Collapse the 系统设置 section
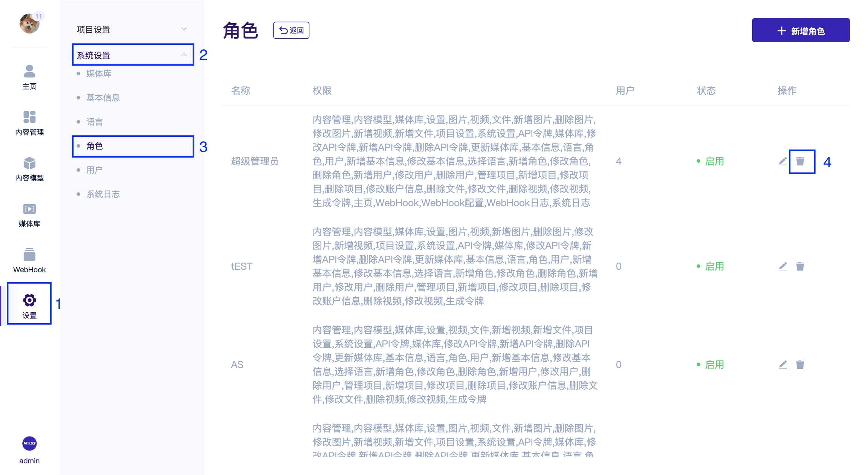Screen dimensions: 868x475 pos(184,55)
